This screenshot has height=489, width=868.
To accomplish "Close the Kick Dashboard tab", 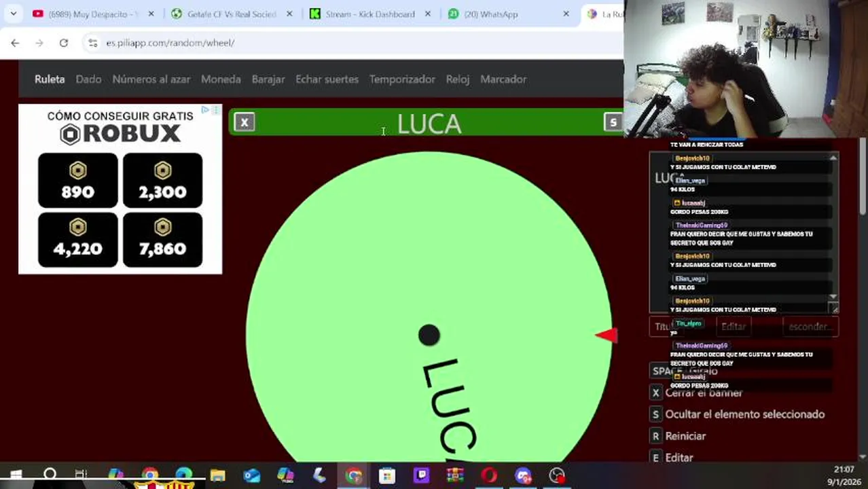I will [x=428, y=14].
